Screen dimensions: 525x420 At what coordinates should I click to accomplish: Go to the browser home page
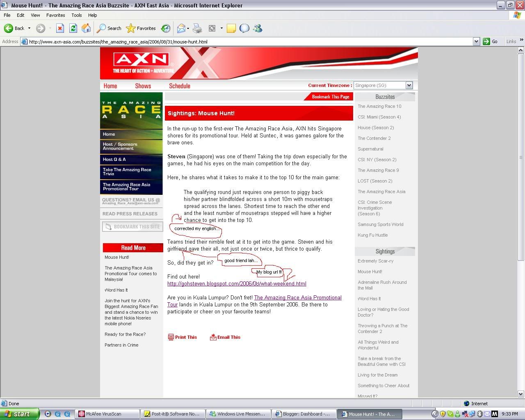tap(86, 28)
